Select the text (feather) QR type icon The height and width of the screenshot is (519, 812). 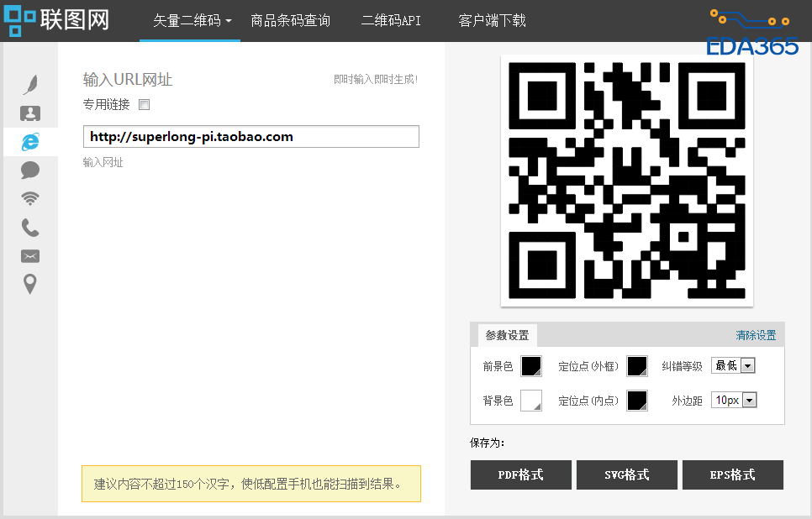30,85
